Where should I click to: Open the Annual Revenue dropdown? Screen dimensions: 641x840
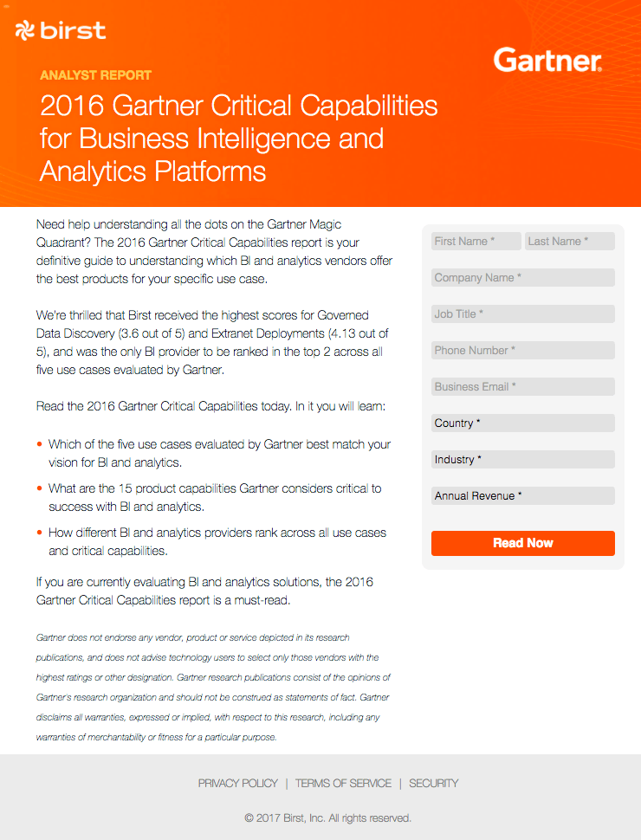[522, 495]
